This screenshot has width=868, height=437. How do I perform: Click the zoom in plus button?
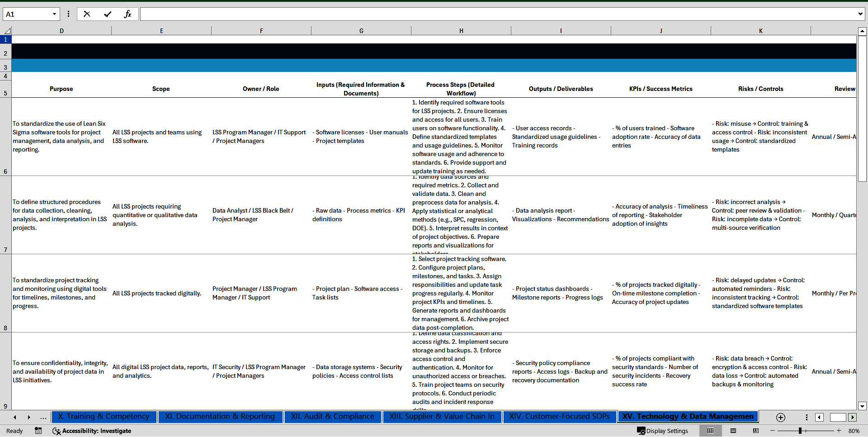point(839,431)
